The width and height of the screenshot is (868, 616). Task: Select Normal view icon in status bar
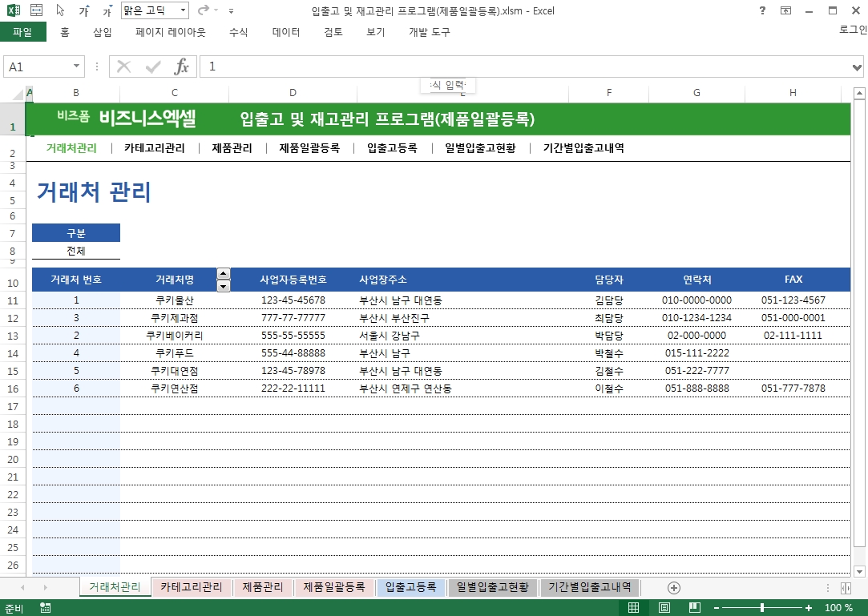point(633,608)
